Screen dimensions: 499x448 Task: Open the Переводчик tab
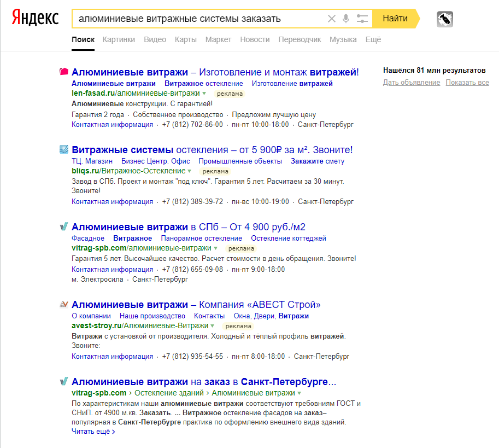(x=300, y=39)
